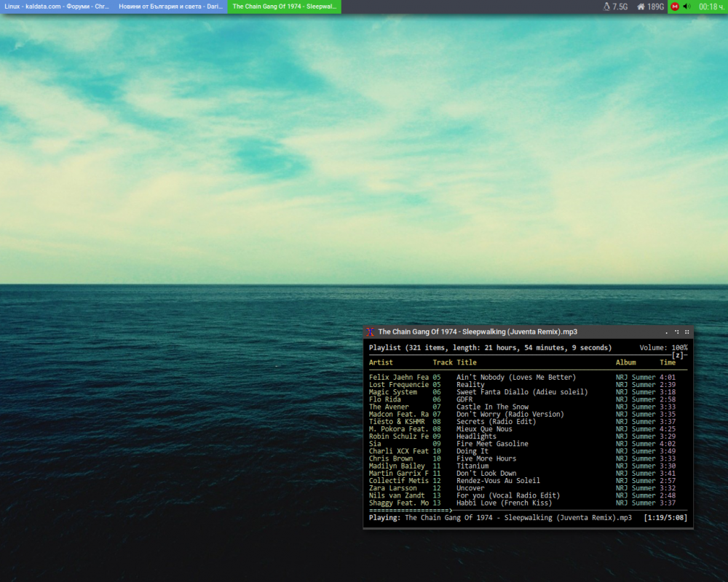This screenshot has width=728, height=582.
Task: Click the home folder disk usage icon
Action: (641, 7)
